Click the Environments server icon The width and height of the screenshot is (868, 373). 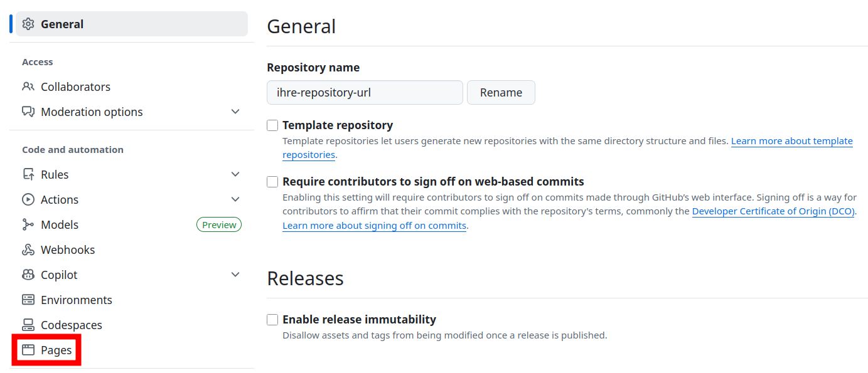point(28,300)
